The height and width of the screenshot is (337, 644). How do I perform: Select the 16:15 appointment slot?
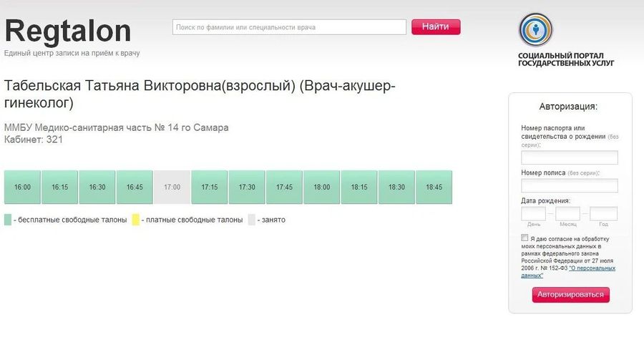[x=59, y=187]
